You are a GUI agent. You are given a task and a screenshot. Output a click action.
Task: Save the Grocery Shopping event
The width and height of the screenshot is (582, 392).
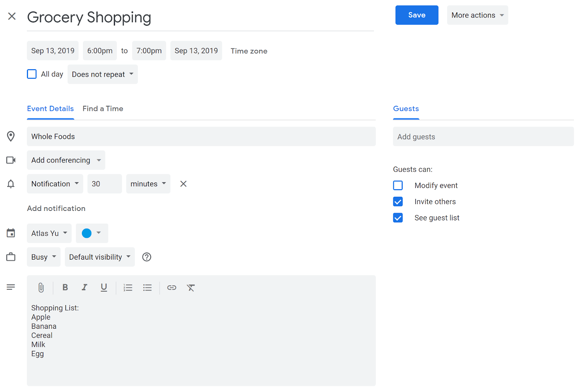[x=416, y=15]
